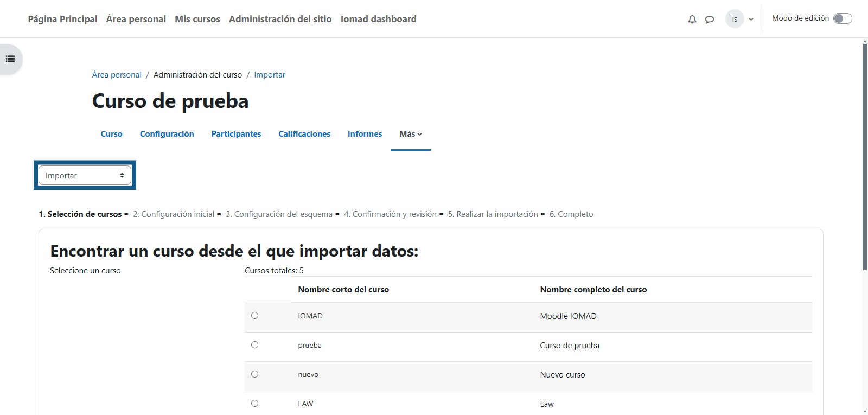
Task: Toggle the Modo de edición switch
Action: 843,18
